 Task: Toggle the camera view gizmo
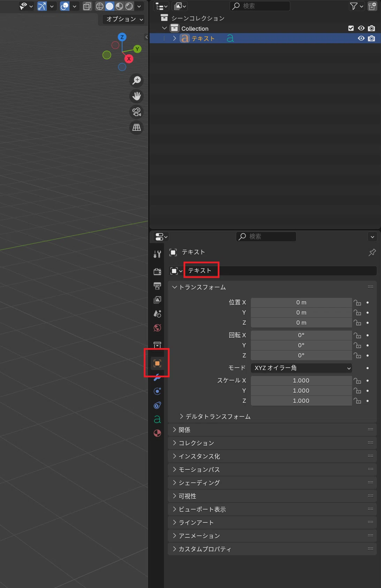136,112
